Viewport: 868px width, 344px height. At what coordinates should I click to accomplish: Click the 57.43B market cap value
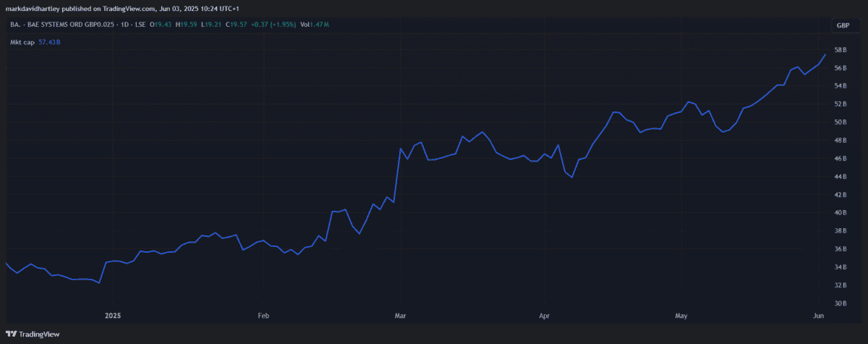point(49,42)
